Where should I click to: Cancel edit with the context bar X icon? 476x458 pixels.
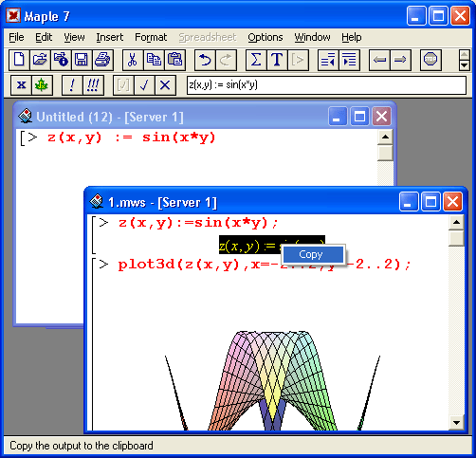pos(165,85)
